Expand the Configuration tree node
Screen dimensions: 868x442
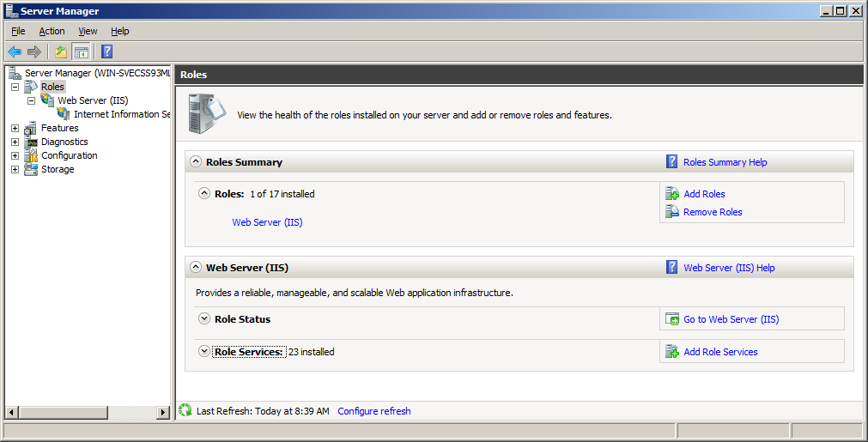15,155
